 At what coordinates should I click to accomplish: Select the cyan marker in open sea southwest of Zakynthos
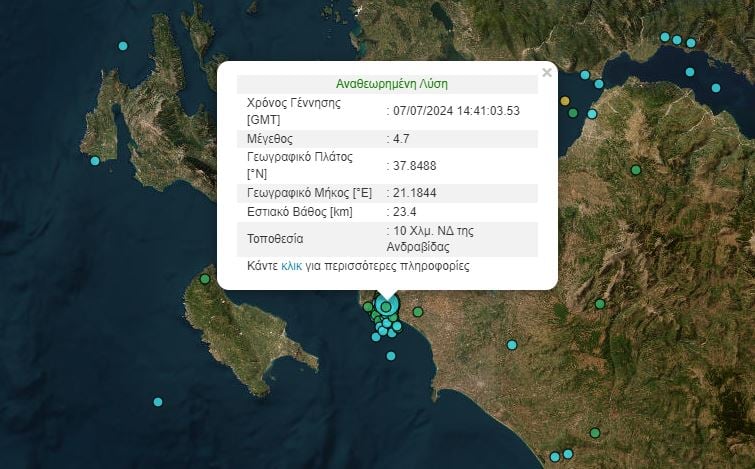(158, 402)
